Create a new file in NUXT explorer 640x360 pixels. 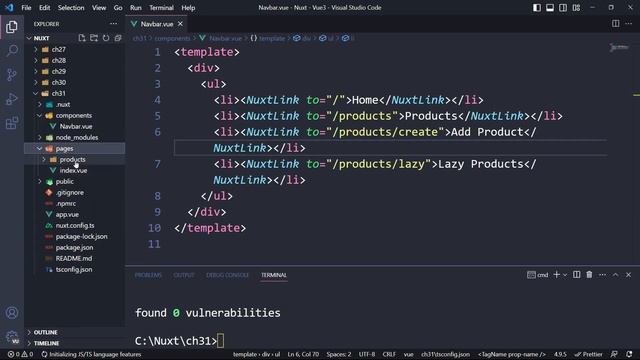point(82,38)
